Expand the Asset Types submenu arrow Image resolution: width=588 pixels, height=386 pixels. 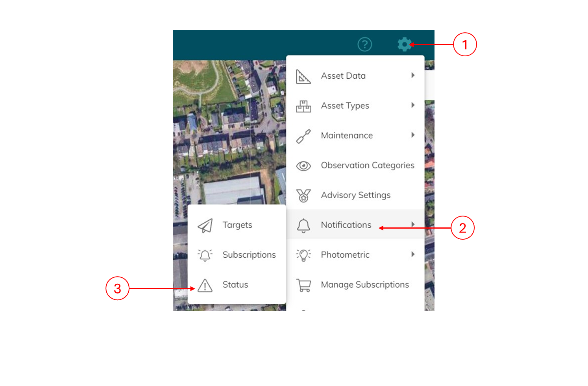tap(413, 105)
